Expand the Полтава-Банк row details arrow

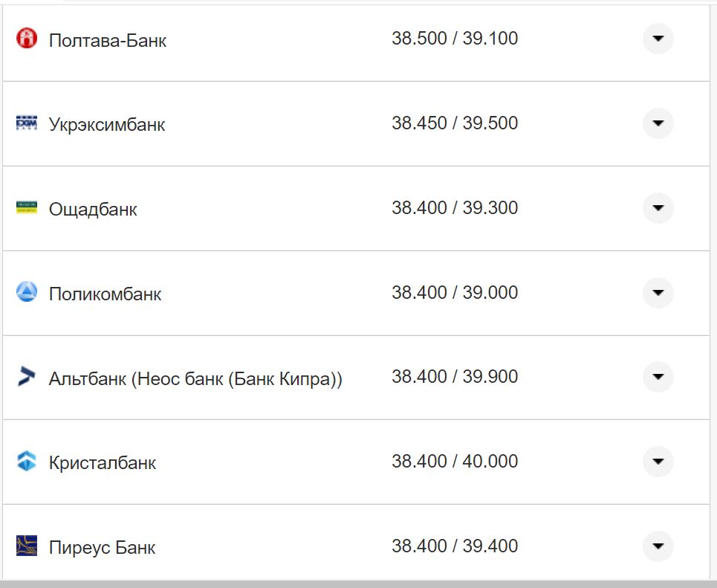[x=658, y=39]
